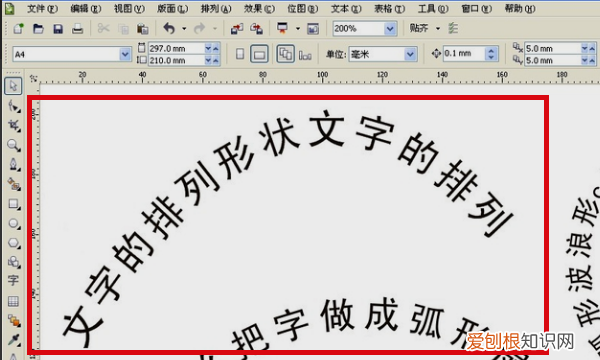Switch page to landscape orientation
This screenshot has width=600, height=360.
click(259, 54)
